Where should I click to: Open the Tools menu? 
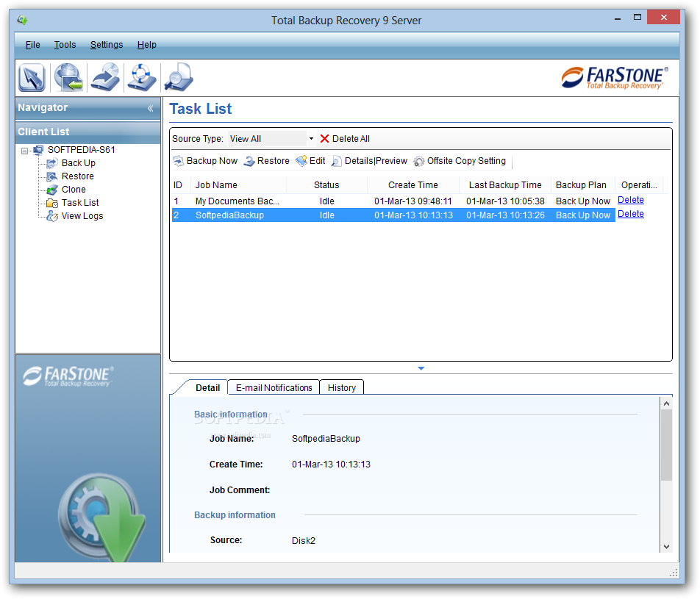pos(65,45)
